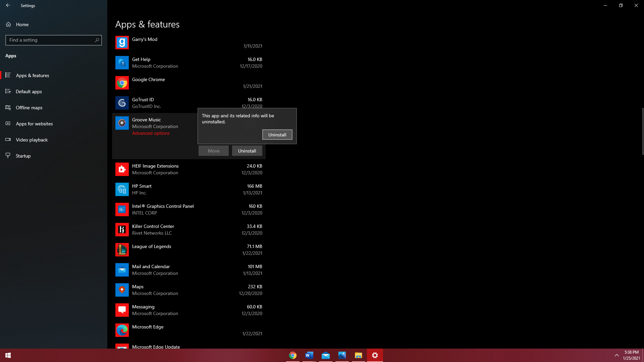This screenshot has width=644, height=362.
Task: Open the Mail app from the taskbar
Action: [326, 355]
